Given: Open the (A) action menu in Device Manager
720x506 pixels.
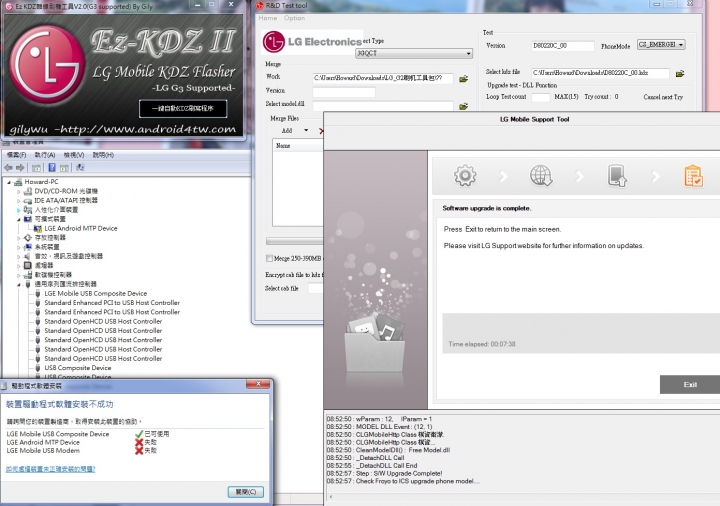Looking at the screenshot, I should pos(45,155).
